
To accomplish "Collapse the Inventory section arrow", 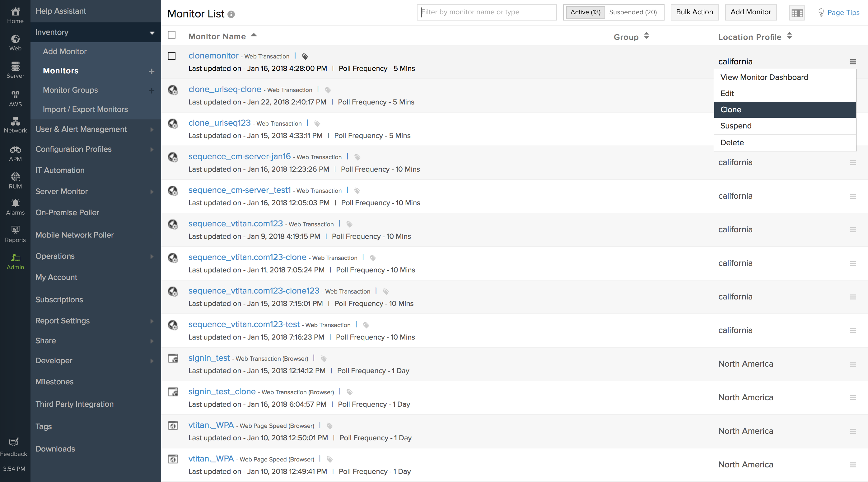I will click(152, 33).
